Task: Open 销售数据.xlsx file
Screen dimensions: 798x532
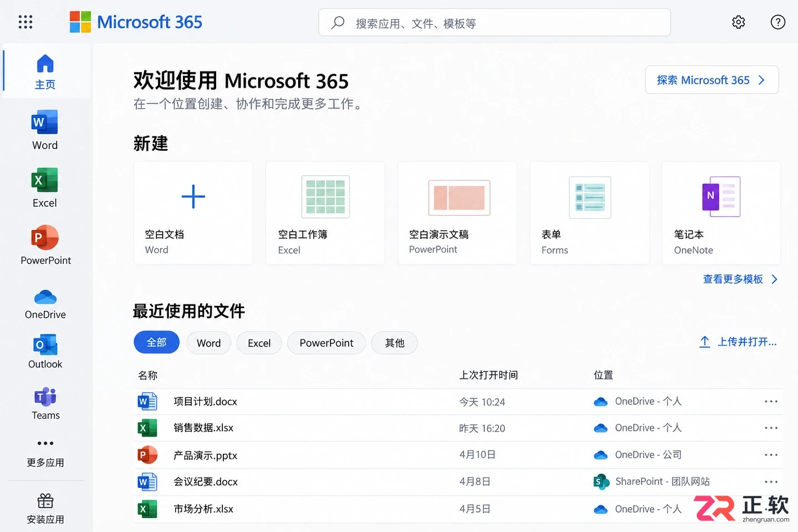Action: tap(203, 428)
